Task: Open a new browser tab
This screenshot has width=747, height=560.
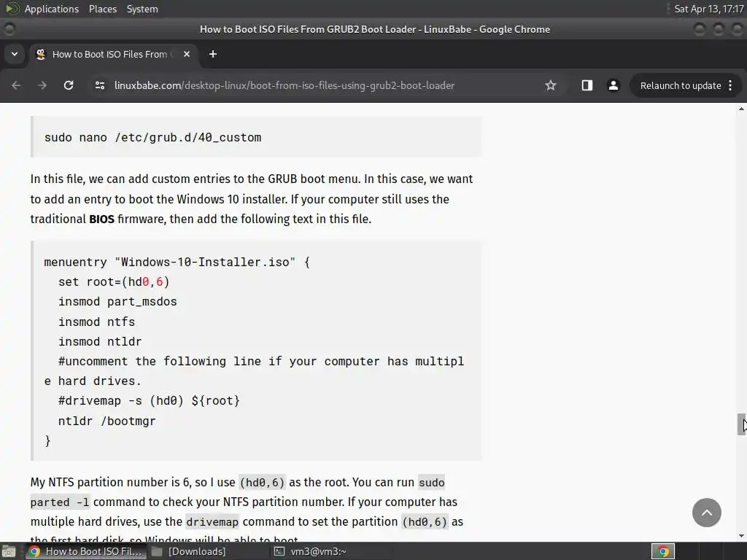Action: (x=213, y=54)
